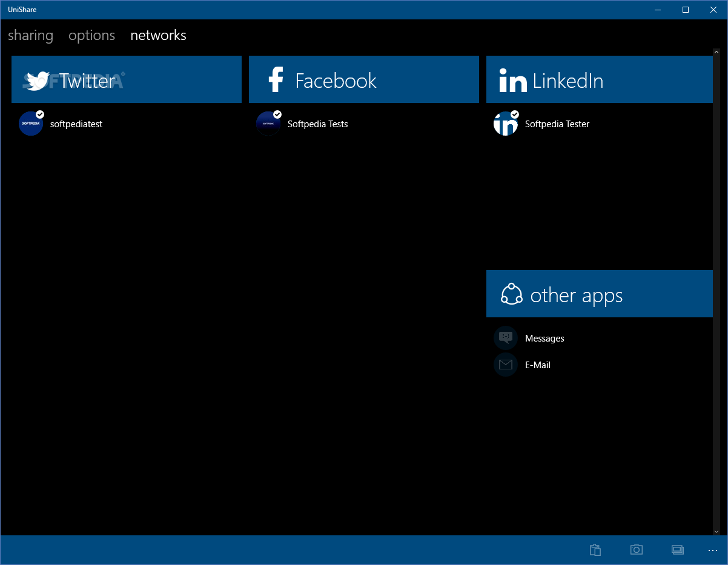The height and width of the screenshot is (565, 728).
Task: Click the camera icon in bottom bar
Action: [637, 550]
